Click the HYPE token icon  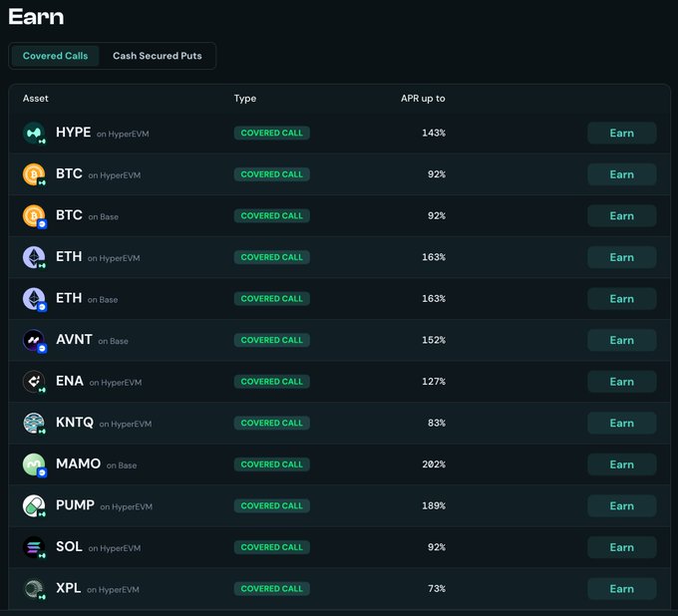pyautogui.click(x=34, y=133)
